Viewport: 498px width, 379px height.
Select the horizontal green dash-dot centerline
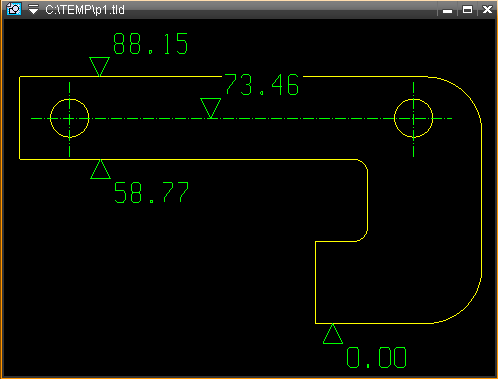pyautogui.click(x=241, y=118)
